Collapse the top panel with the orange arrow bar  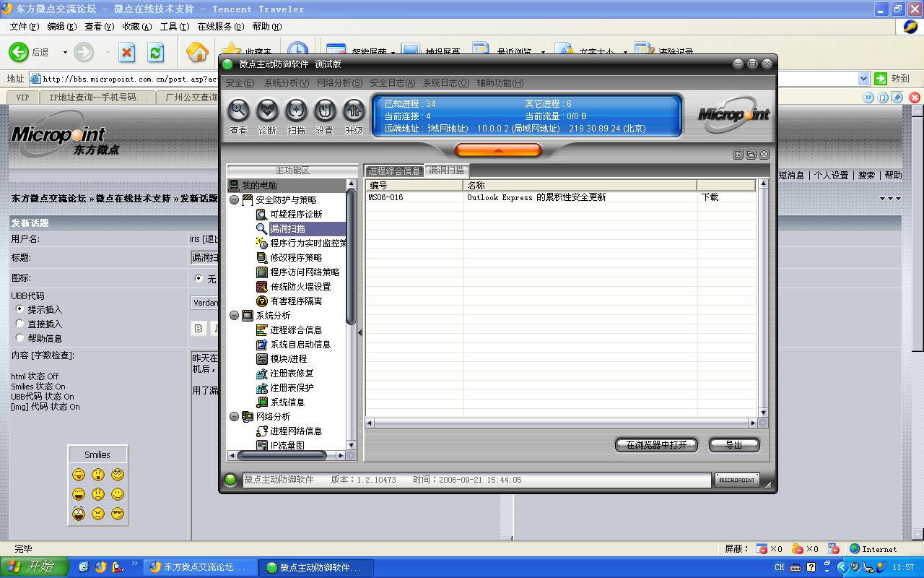[x=498, y=150]
